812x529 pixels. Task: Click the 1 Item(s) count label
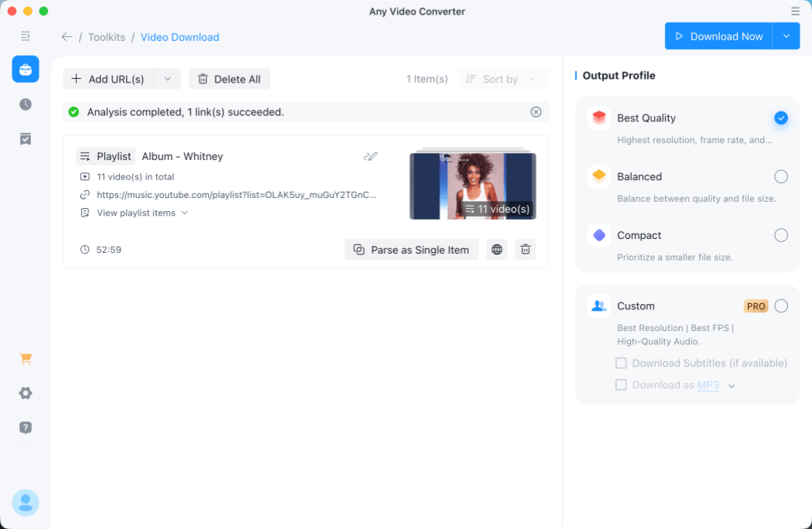[x=427, y=79]
